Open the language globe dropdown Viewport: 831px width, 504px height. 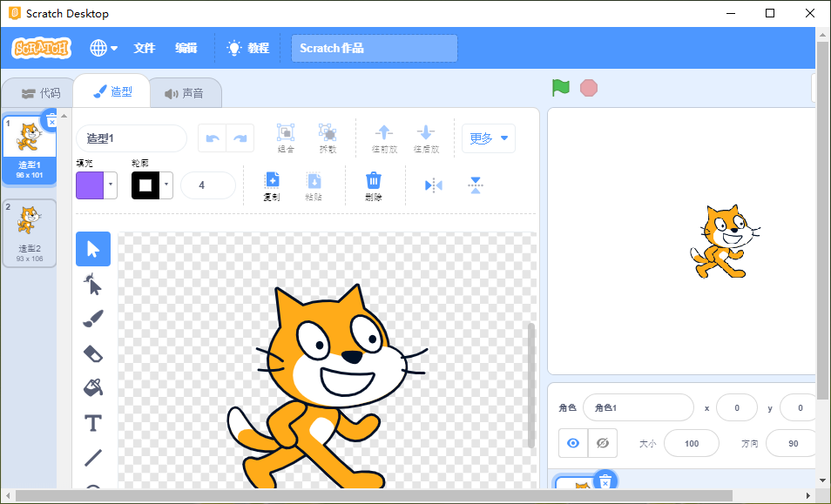(x=104, y=48)
